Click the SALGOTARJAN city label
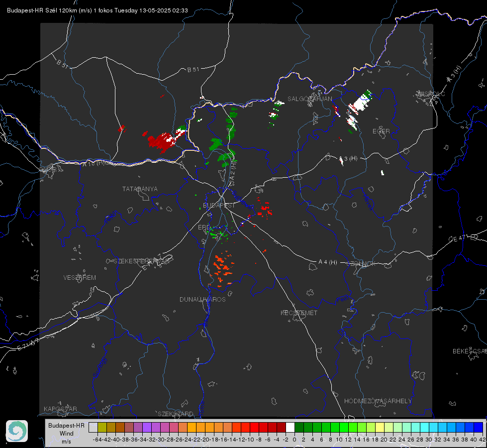Image resolution: width=487 pixels, height=448 pixels. (309, 99)
